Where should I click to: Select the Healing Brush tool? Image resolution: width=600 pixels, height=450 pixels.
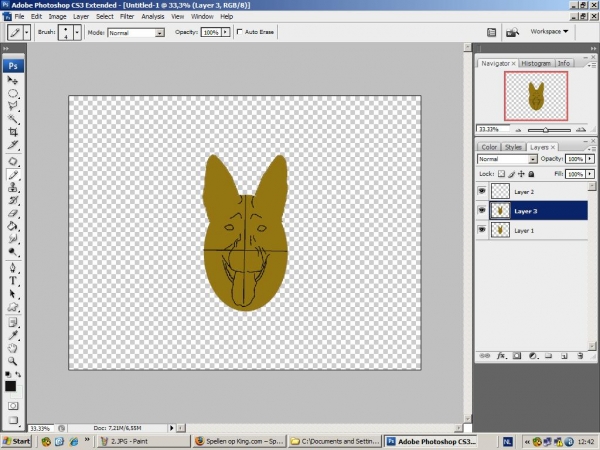click(13, 161)
